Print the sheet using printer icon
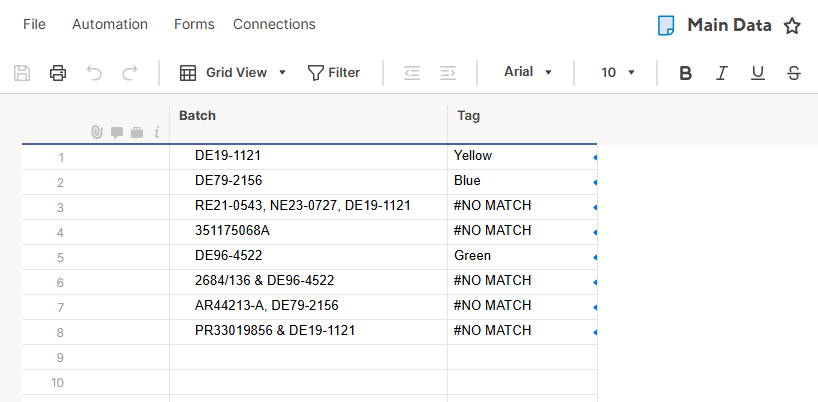This screenshot has height=402, width=818. (x=58, y=72)
